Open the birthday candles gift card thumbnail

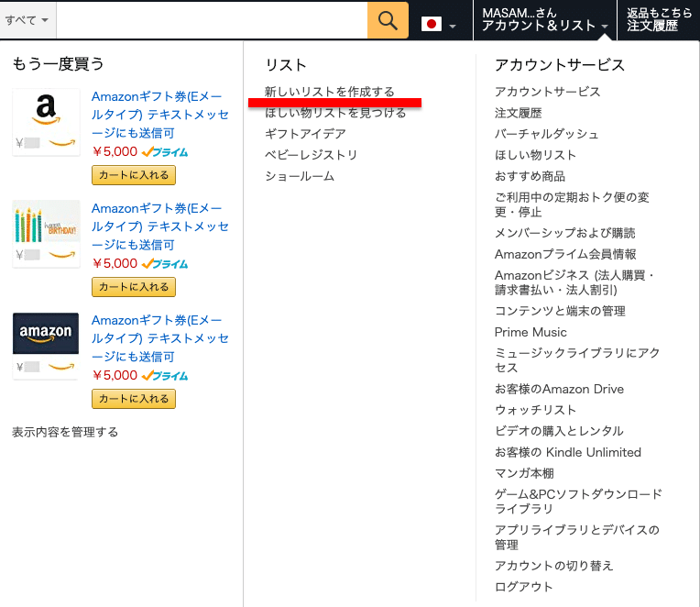click(x=46, y=234)
